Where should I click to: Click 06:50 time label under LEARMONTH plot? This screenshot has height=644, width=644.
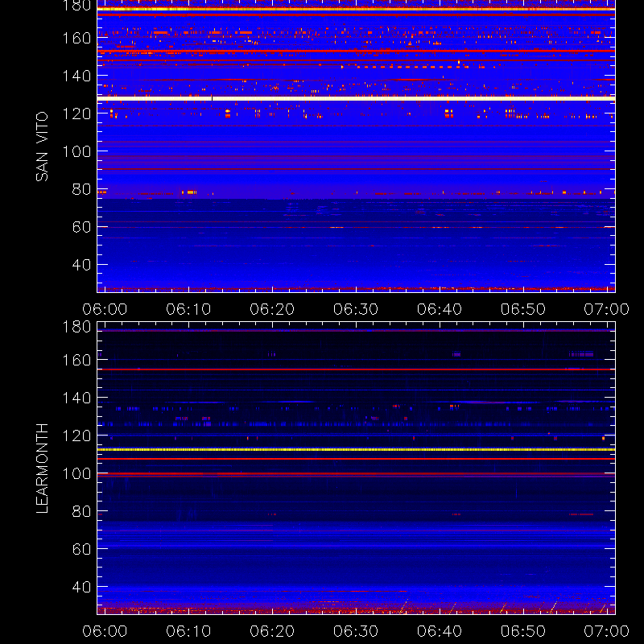click(523, 631)
